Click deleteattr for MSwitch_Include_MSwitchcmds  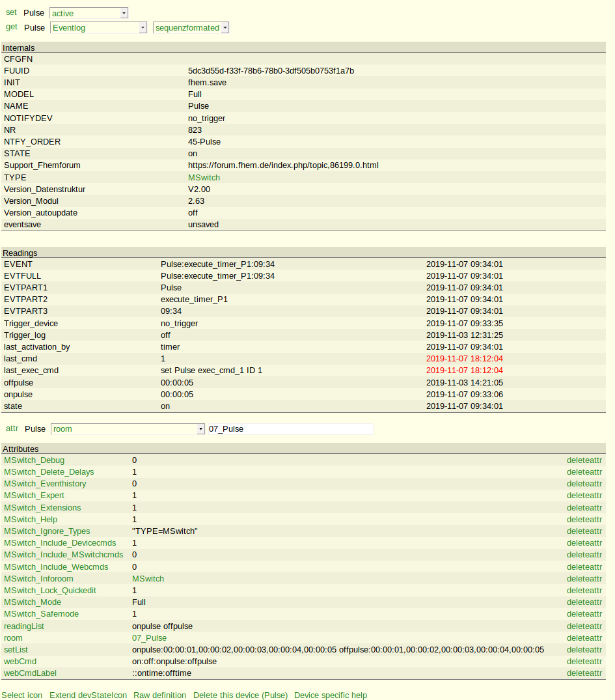584,554
